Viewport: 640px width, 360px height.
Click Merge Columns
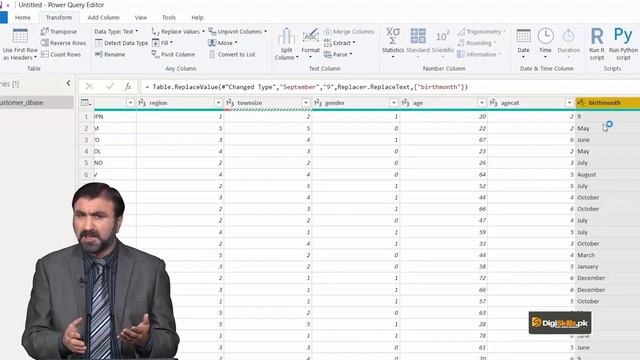click(349, 31)
